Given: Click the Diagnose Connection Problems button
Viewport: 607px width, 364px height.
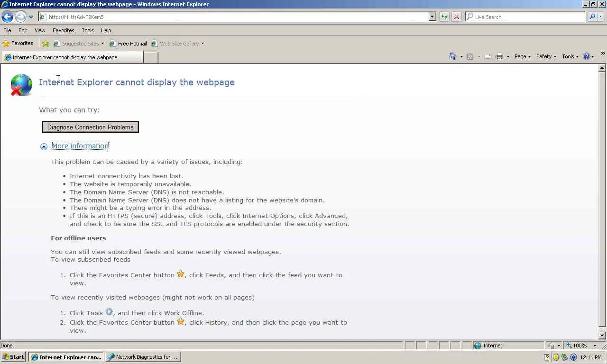Looking at the screenshot, I should click(x=90, y=127).
